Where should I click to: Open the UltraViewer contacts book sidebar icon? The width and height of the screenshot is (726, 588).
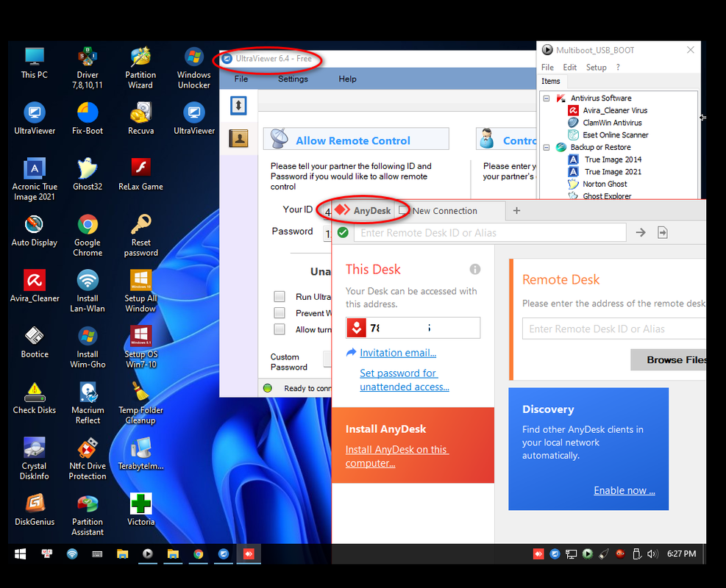tap(238, 138)
